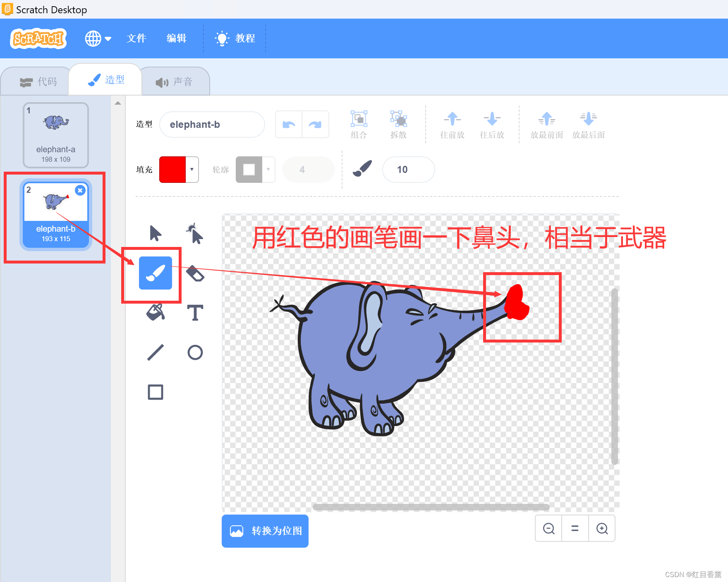Click the brush icon beside size field
The width and height of the screenshot is (728, 582).
(362, 169)
